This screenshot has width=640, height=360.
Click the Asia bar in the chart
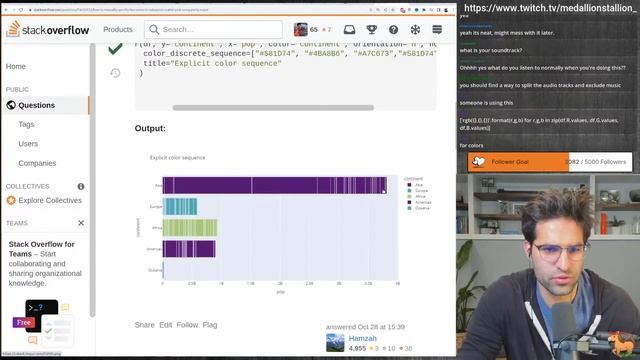(x=275, y=185)
